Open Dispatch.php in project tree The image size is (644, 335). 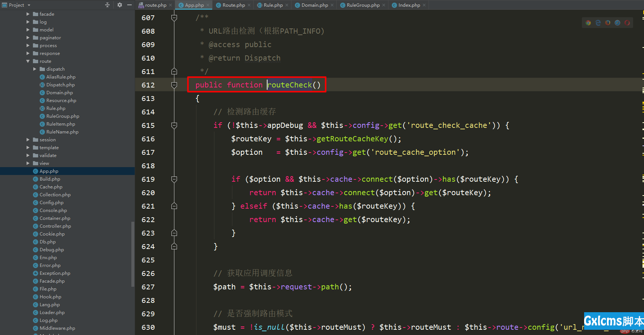[x=57, y=84]
